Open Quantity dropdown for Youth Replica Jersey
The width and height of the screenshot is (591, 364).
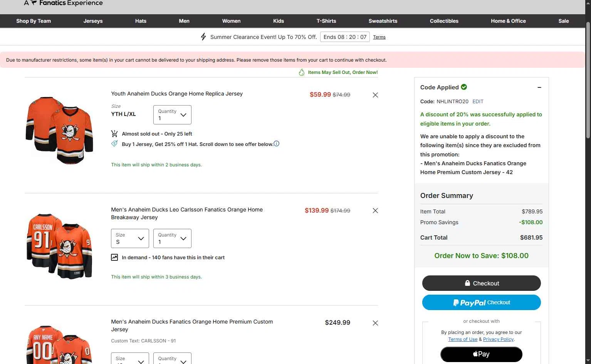tap(172, 115)
